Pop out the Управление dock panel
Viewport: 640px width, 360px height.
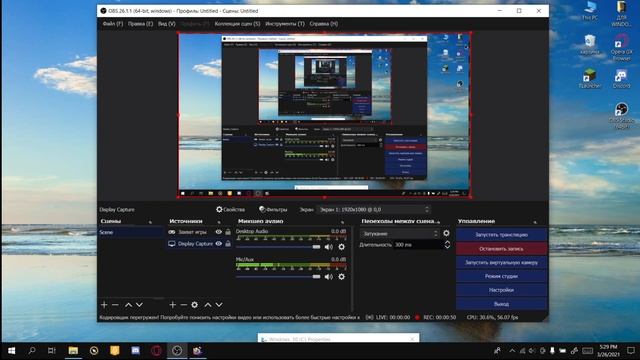coord(535,222)
